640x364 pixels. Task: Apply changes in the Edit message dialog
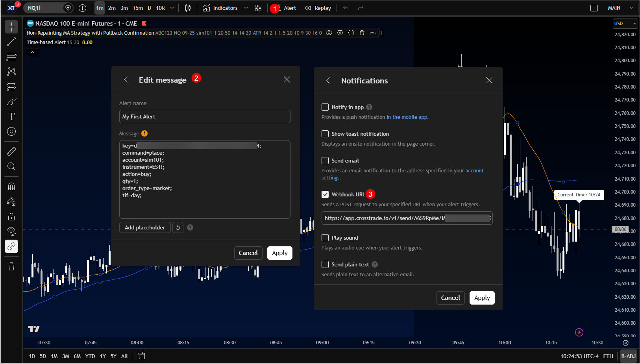[x=279, y=253]
